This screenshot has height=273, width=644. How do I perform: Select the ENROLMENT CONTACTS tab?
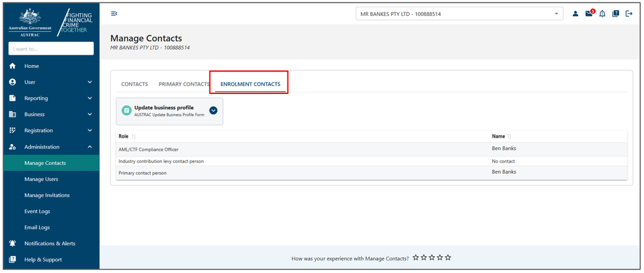pos(251,84)
